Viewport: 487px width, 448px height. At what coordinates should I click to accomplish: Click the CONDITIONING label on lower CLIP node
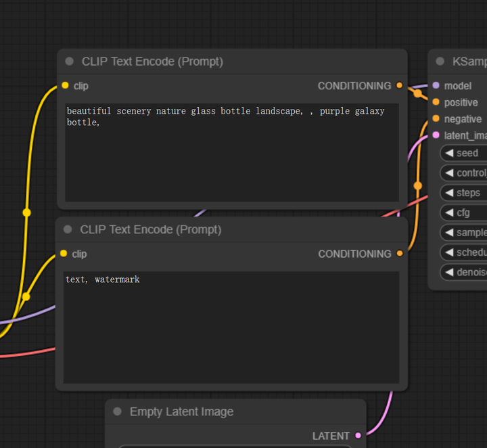(x=354, y=254)
